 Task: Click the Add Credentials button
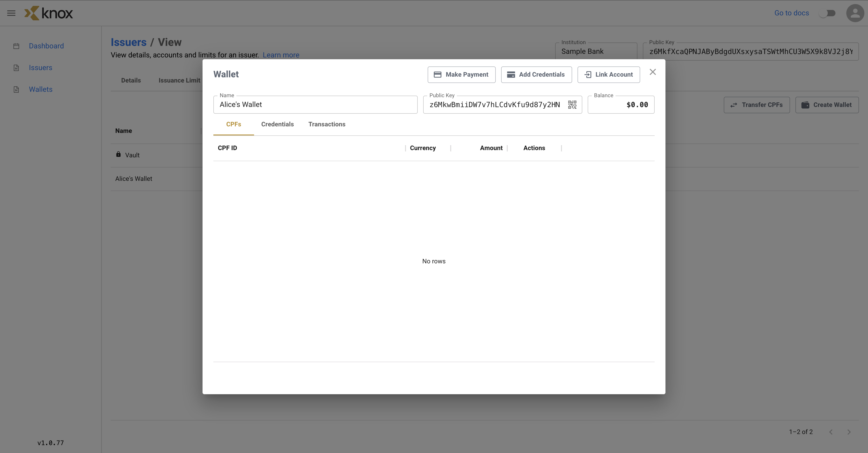[536, 75]
